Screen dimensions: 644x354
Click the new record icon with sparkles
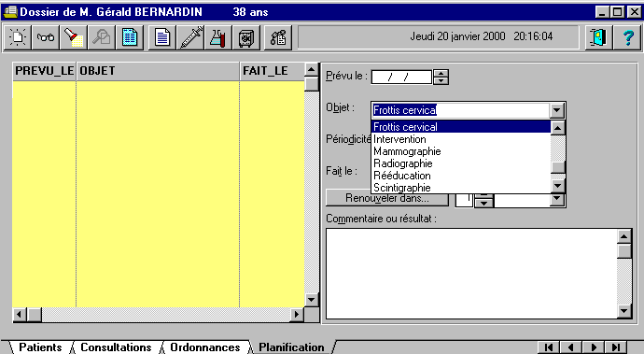click(x=18, y=37)
